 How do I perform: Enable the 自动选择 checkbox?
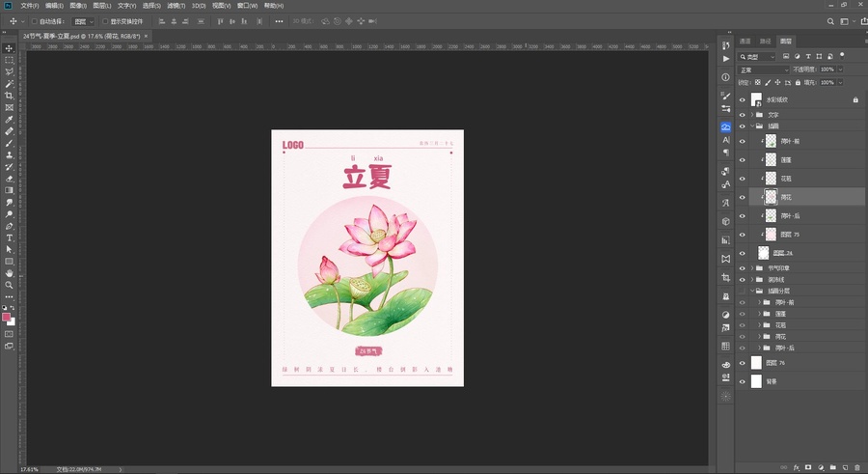[35, 21]
